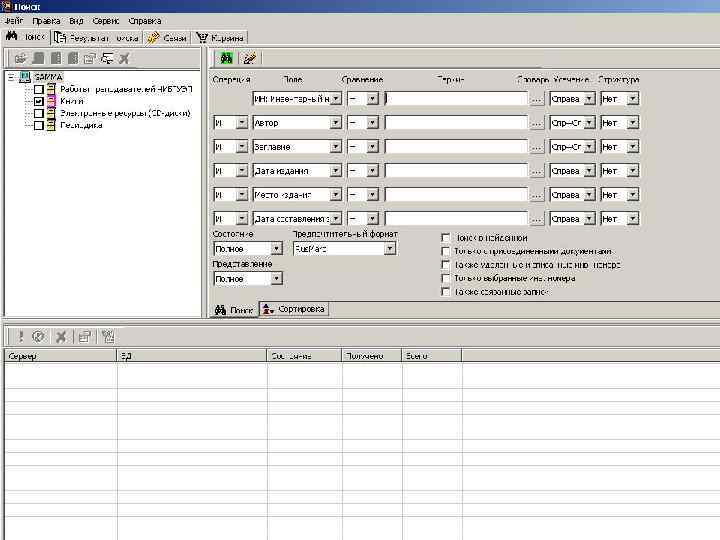720x540 pixels.
Task: Click the server connections icon above the tree
Action: 107,58
